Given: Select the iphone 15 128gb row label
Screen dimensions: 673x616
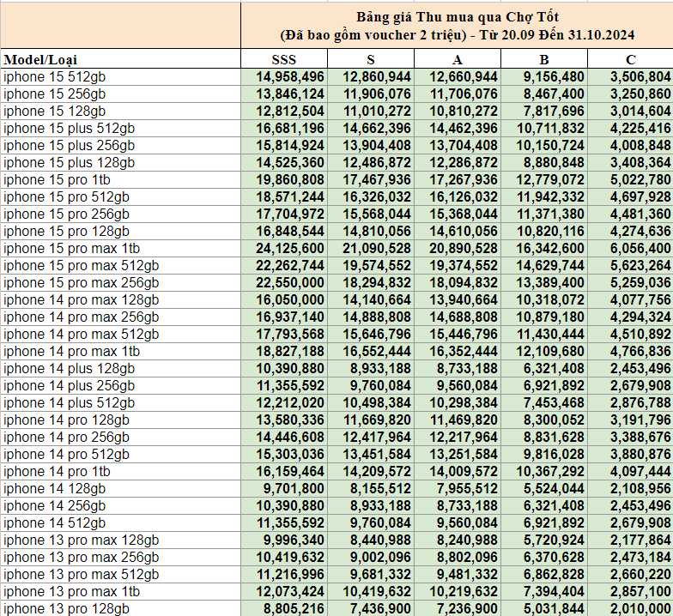Looking at the screenshot, I should click(x=120, y=112).
